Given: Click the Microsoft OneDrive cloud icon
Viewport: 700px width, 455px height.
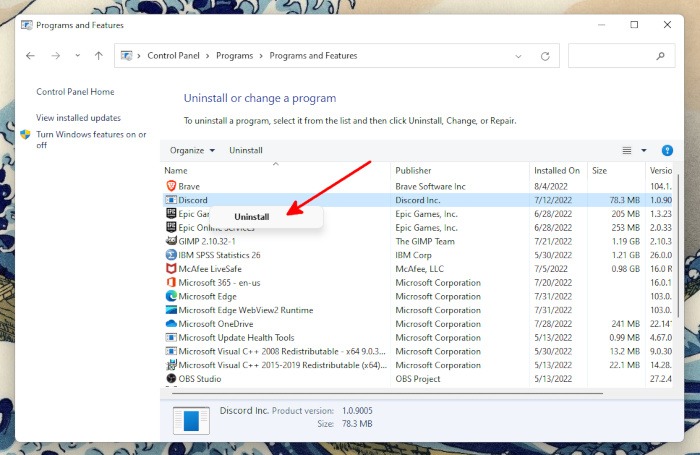Looking at the screenshot, I should (x=171, y=323).
